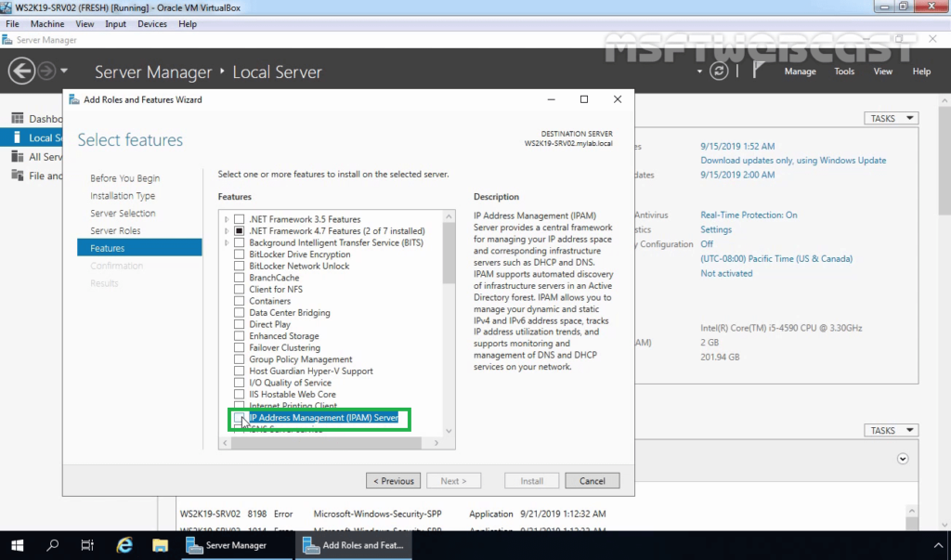This screenshot has width=951, height=560.
Task: Click the Previous button in the wizard
Action: [x=393, y=480]
